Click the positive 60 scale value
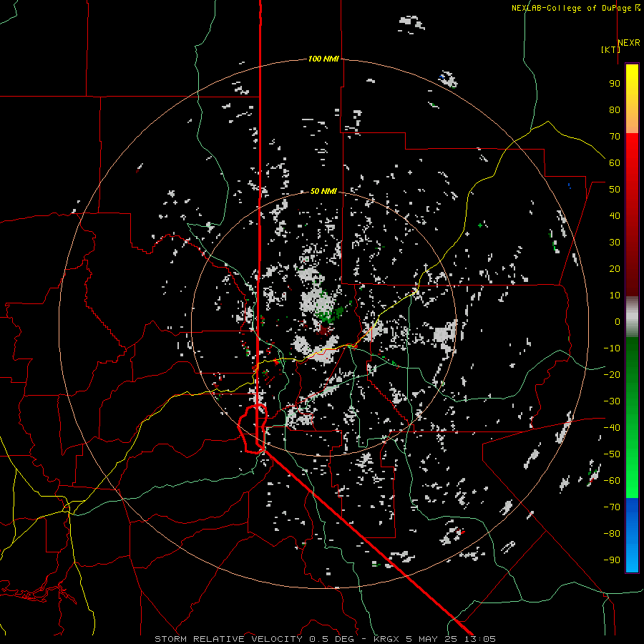Screen dimensions: 644x644 click(x=615, y=163)
